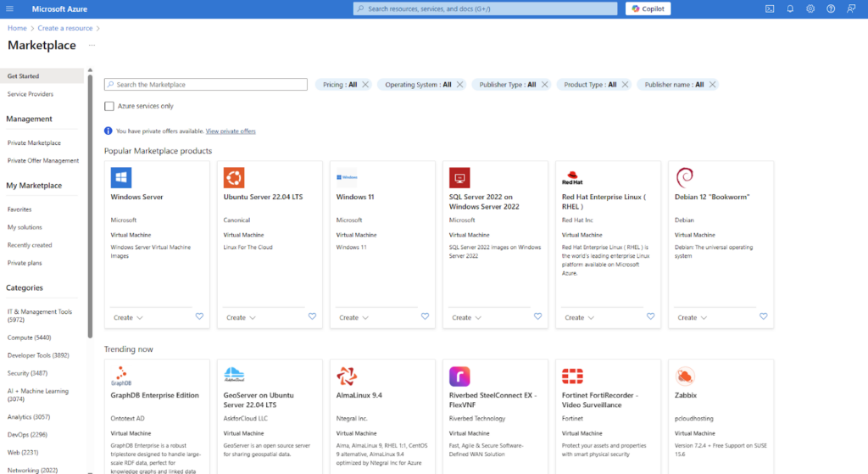This screenshot has width=868, height=474.
Task: Follow the View private offers link
Action: tap(231, 131)
